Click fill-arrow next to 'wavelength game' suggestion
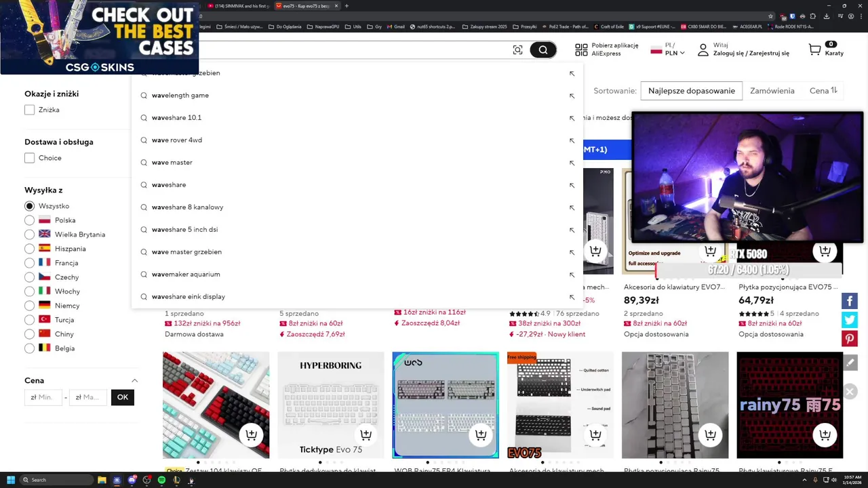This screenshot has height=488, width=868. coord(572,96)
